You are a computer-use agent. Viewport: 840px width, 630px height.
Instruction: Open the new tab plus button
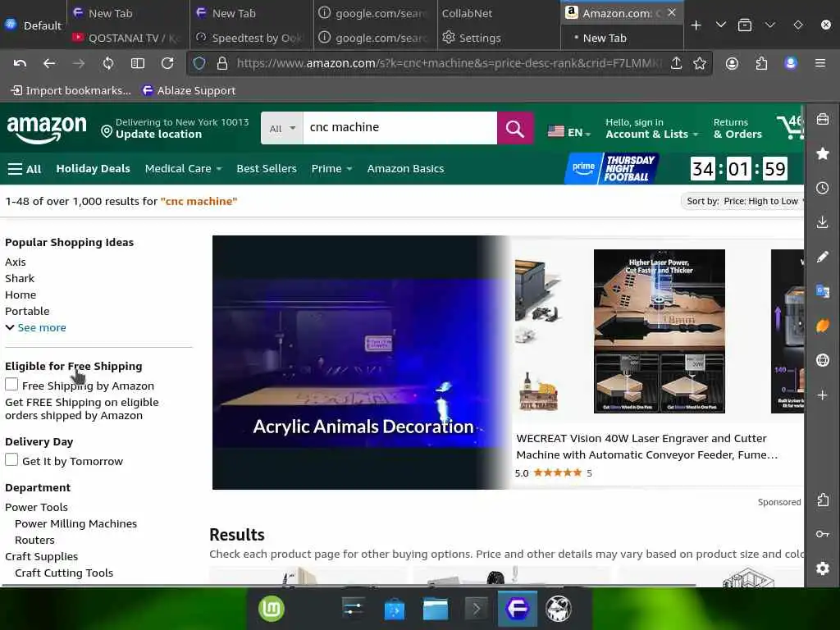coord(696,25)
